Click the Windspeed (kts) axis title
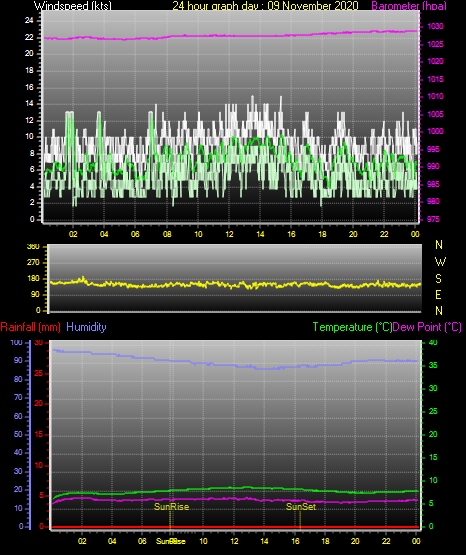The image size is (466, 555). (73, 6)
